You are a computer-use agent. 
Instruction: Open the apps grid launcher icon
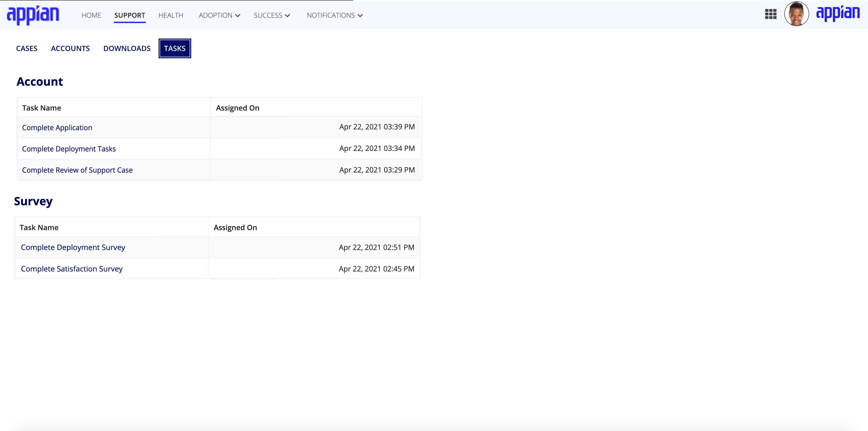(771, 14)
